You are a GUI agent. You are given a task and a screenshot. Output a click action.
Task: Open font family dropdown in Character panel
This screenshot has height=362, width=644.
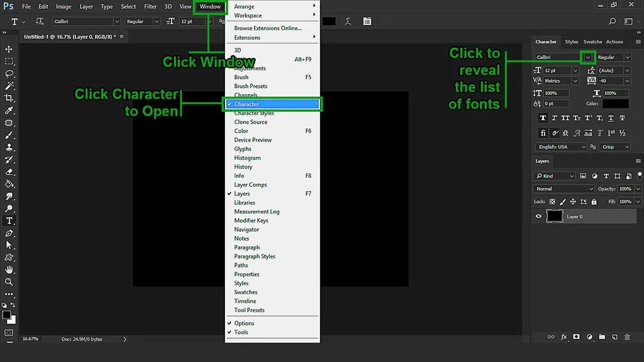588,57
